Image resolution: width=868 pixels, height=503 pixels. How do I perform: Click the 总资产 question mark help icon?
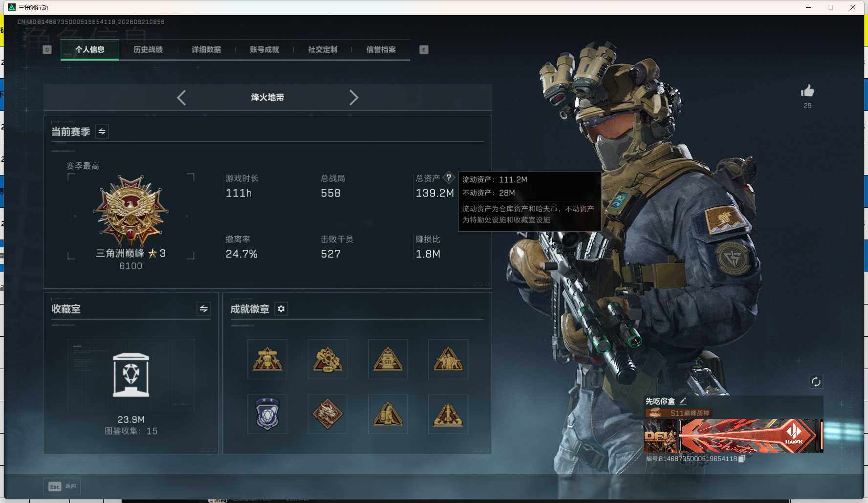coord(449,178)
